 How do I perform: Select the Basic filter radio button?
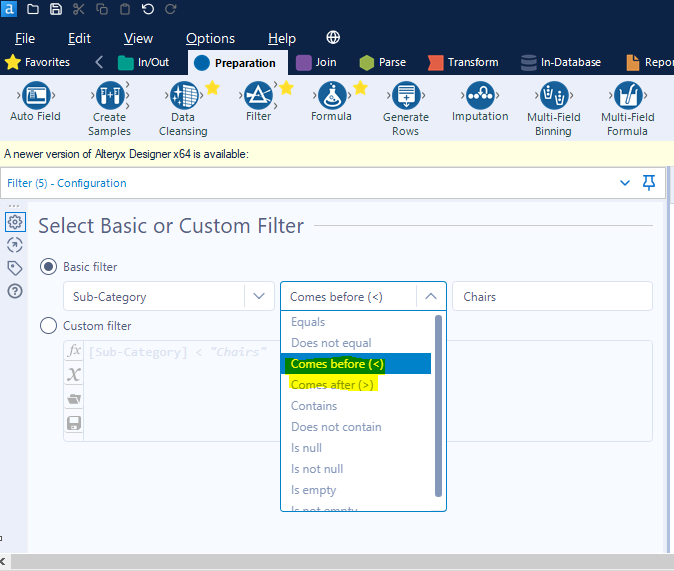pos(48,267)
